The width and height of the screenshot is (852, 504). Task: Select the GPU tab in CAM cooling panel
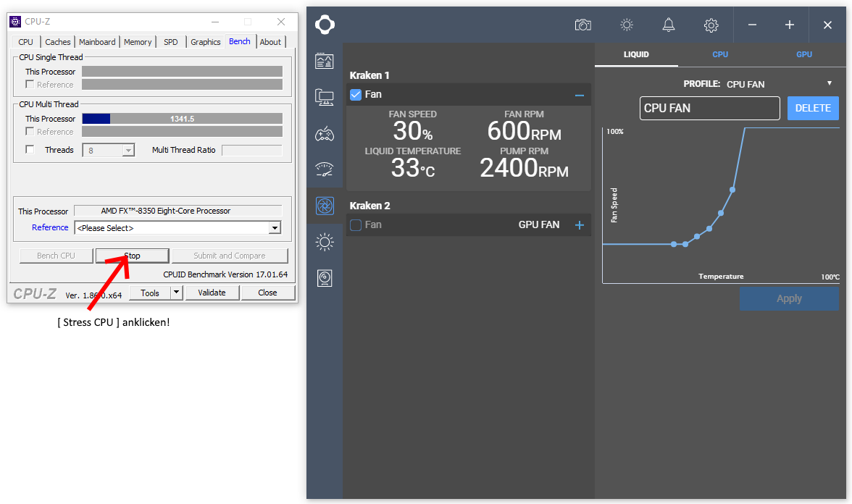pos(804,54)
